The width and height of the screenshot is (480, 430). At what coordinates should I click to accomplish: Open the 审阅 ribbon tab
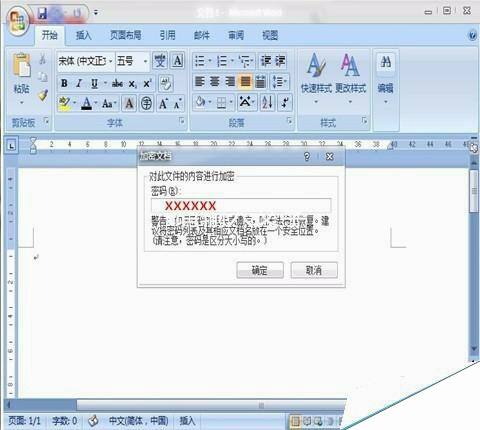236,35
